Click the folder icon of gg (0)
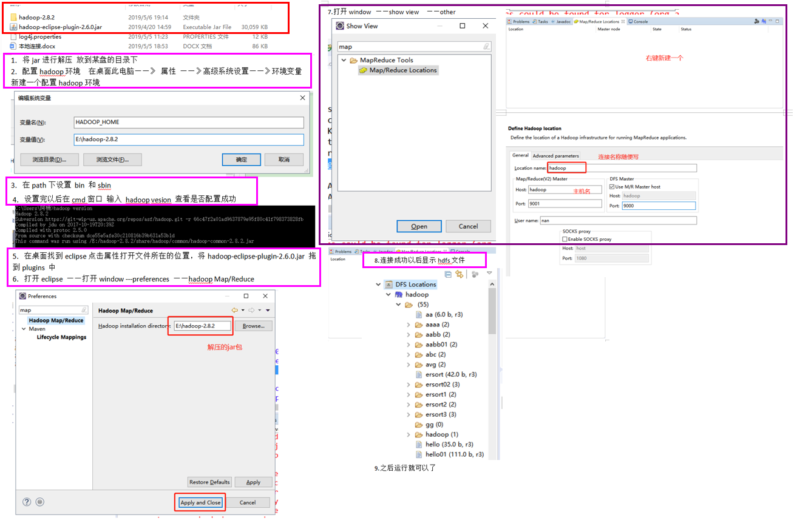The width and height of the screenshot is (794, 532). click(x=419, y=425)
